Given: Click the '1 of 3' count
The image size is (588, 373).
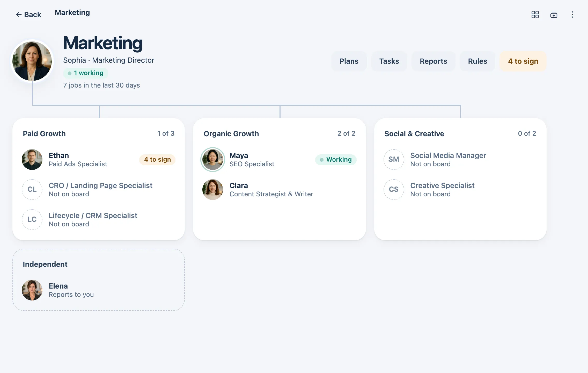Looking at the screenshot, I should (166, 133).
